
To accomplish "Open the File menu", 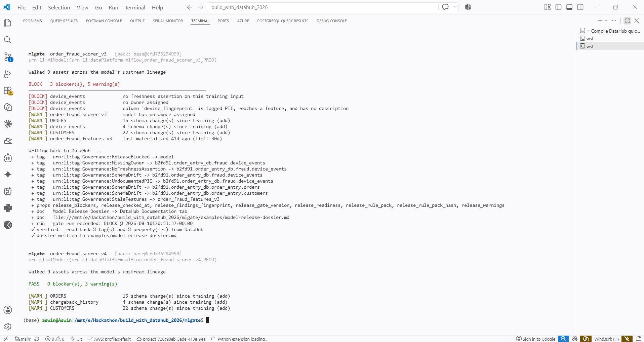I will pos(22,7).
